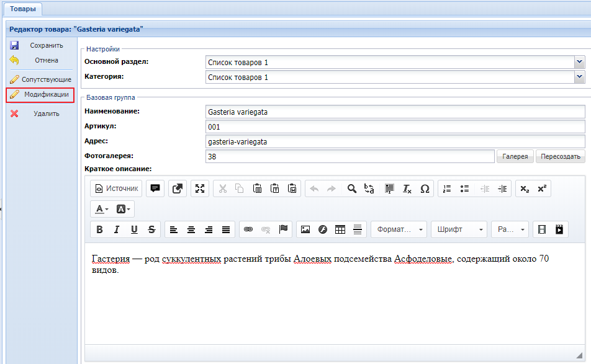Insert numbered list in editor

pos(446,189)
